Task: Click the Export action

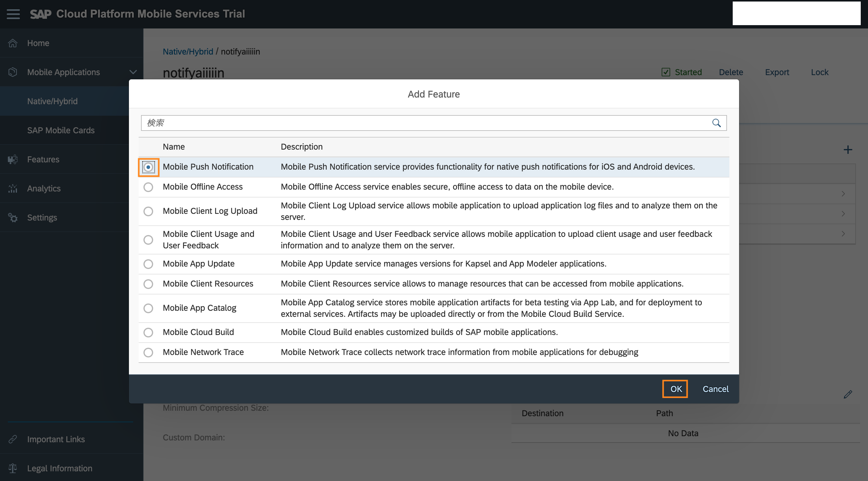Action: point(777,72)
